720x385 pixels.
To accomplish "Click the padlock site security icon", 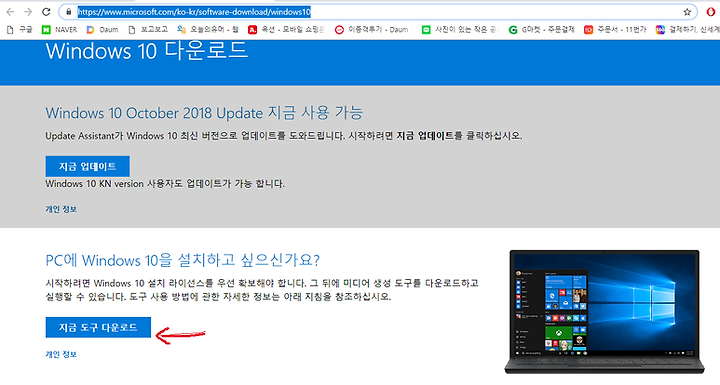I will click(x=69, y=12).
